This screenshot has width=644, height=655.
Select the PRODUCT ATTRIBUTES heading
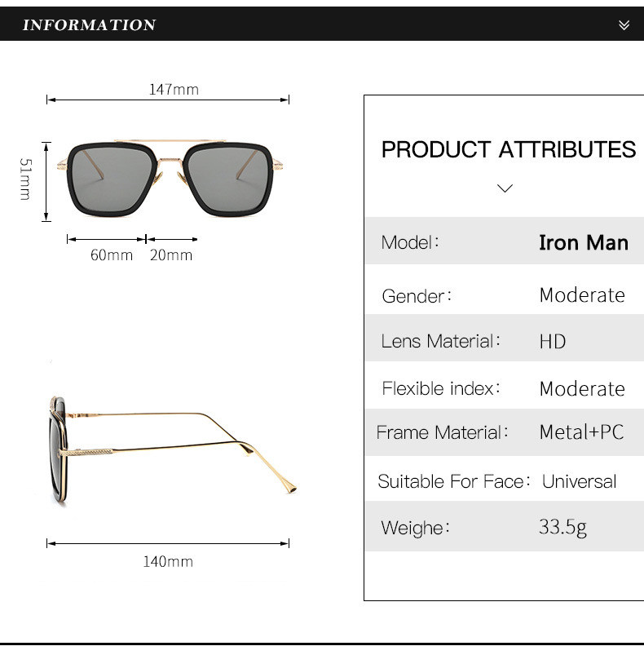(x=508, y=150)
